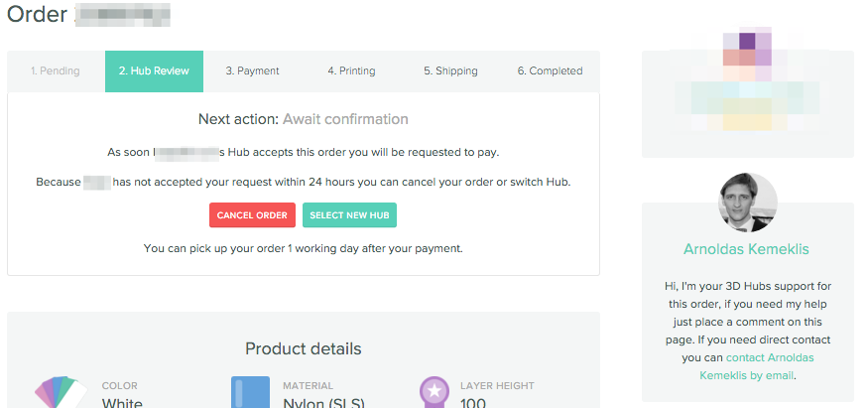868x408 pixels.
Task: Open Arnoldas Kemeklis profile name link
Action: pyautogui.click(x=747, y=249)
